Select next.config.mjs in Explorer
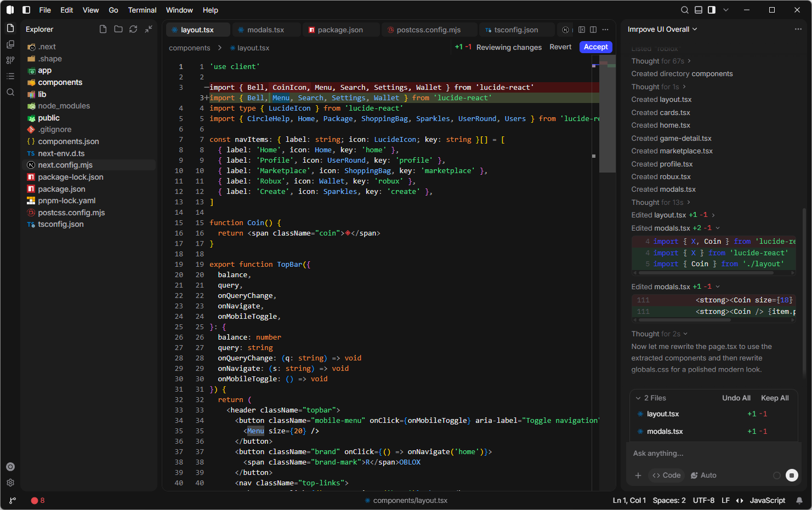812x510 pixels. click(x=89, y=165)
